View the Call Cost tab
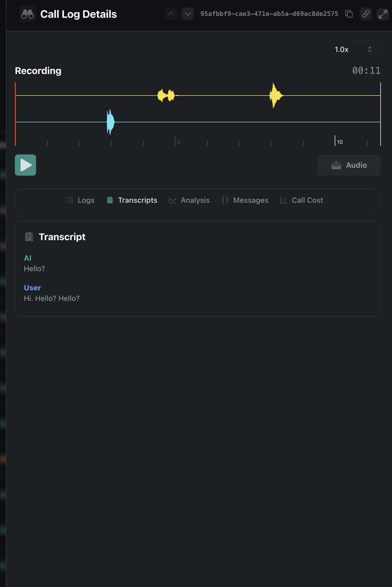392x587 pixels. (x=302, y=200)
